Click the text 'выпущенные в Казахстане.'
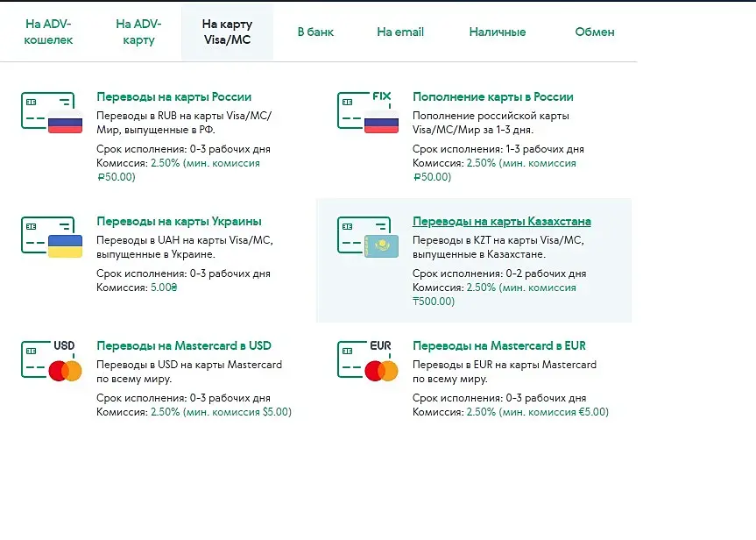The image size is (756, 540). 479,254
